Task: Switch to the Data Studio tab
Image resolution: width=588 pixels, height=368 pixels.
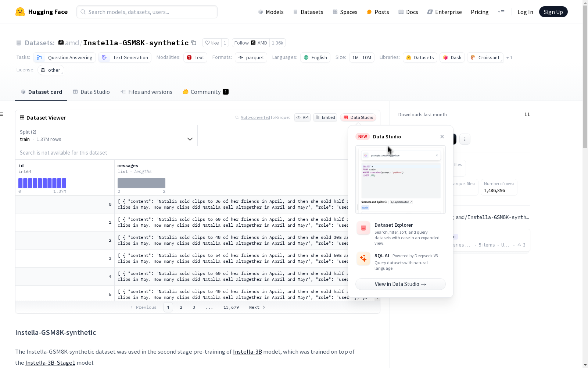Action: pos(91,92)
